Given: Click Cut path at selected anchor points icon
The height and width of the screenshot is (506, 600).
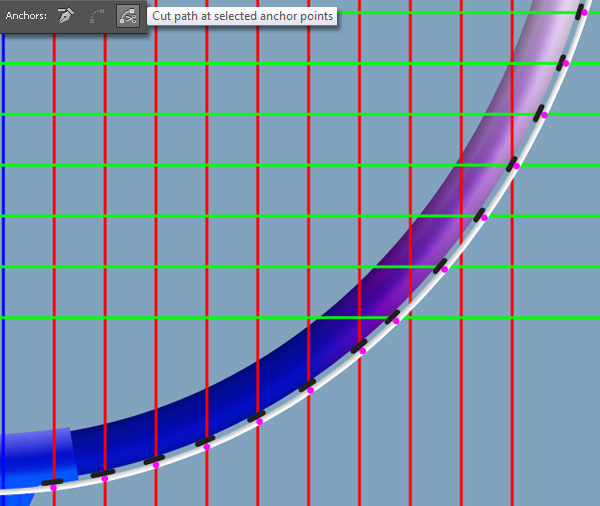Looking at the screenshot, I should (127, 16).
